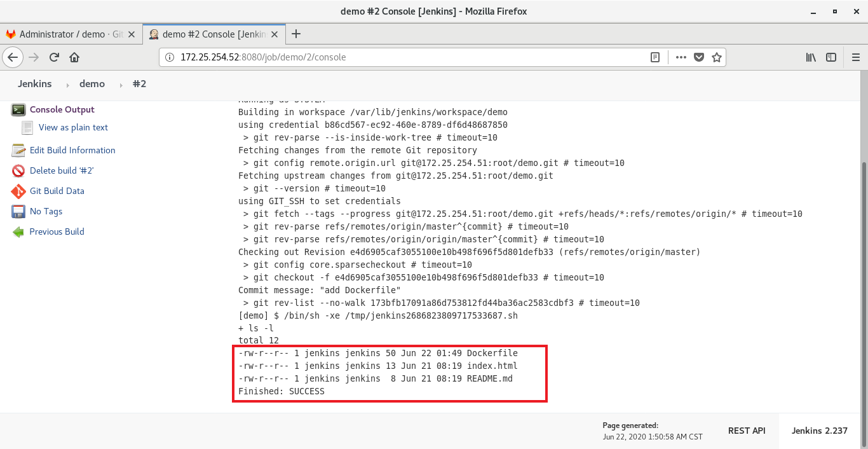Image resolution: width=868 pixels, height=449 pixels.
Task: Close the demo #2 Console tab
Action: (275, 34)
